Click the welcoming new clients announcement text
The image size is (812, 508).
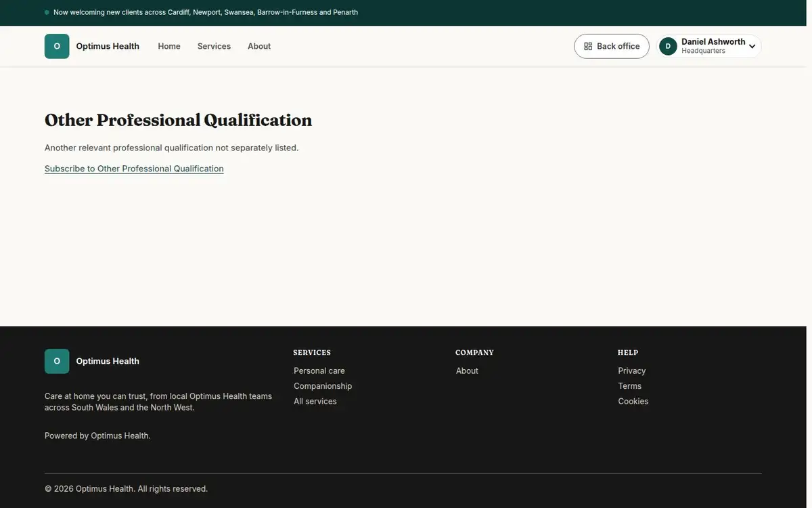[x=206, y=12]
